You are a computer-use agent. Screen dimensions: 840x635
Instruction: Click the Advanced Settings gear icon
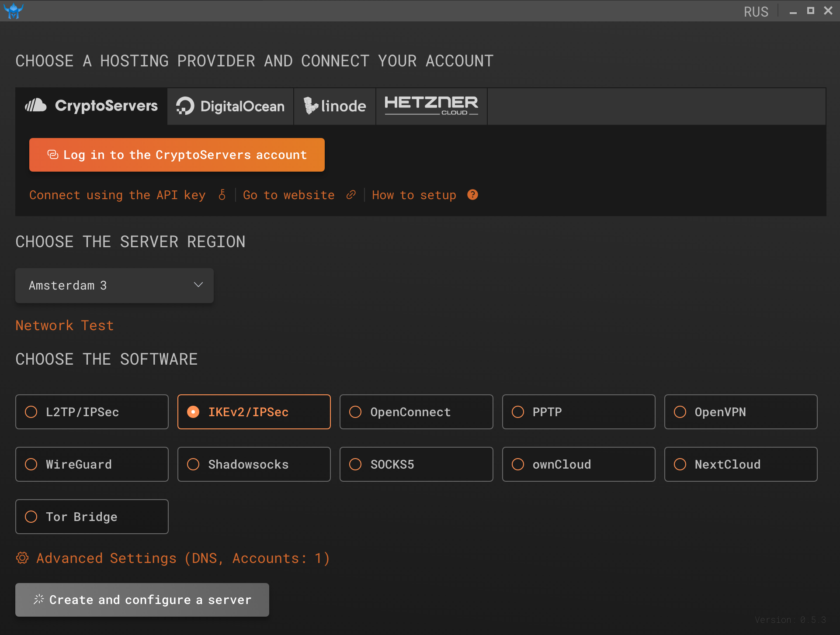coord(22,558)
